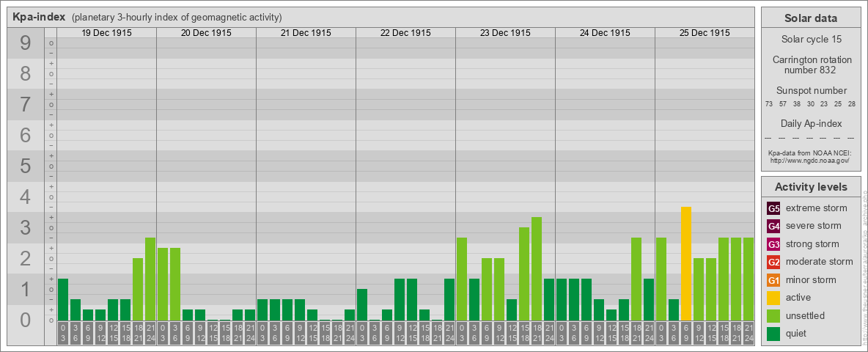The height and width of the screenshot is (352, 868).
Task: Click the 'Solar cycle 15' text
Action: [x=811, y=40]
